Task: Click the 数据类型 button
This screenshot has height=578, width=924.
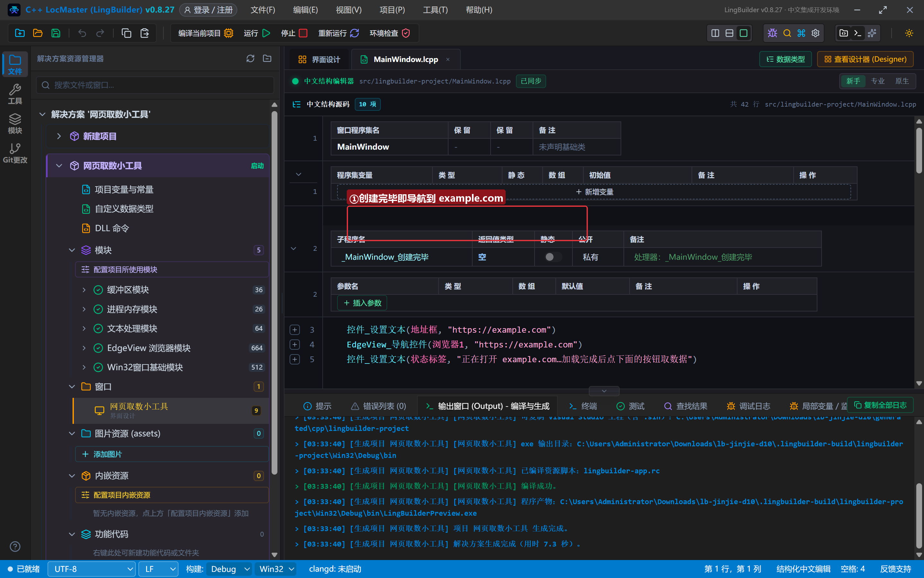Action: click(x=786, y=59)
